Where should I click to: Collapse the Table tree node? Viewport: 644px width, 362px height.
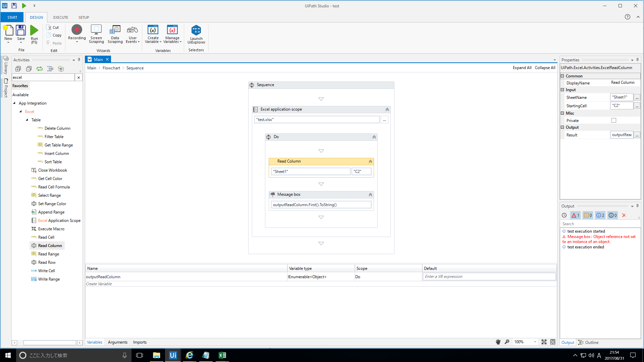tap(27, 120)
